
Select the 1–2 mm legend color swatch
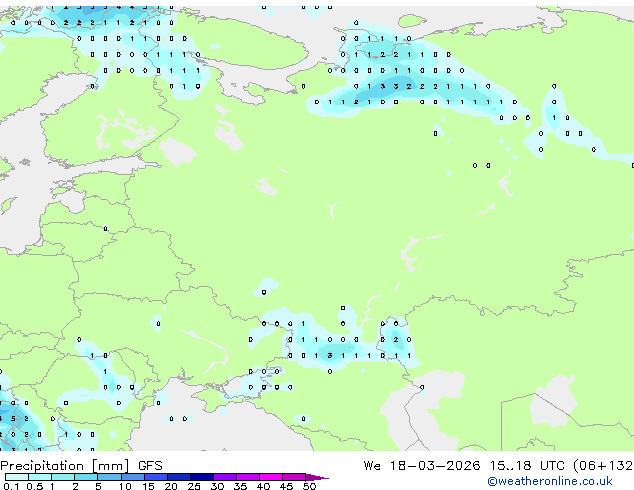pos(63,477)
